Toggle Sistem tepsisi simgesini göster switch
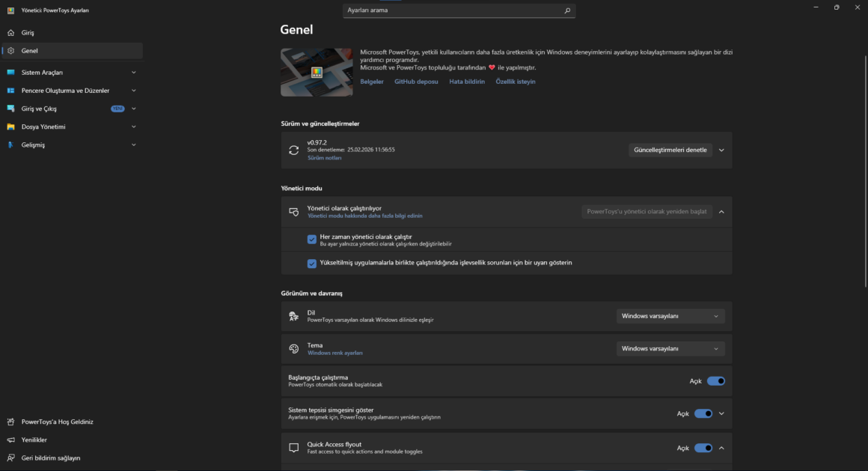Screen dimensions: 868x471 [703, 413]
